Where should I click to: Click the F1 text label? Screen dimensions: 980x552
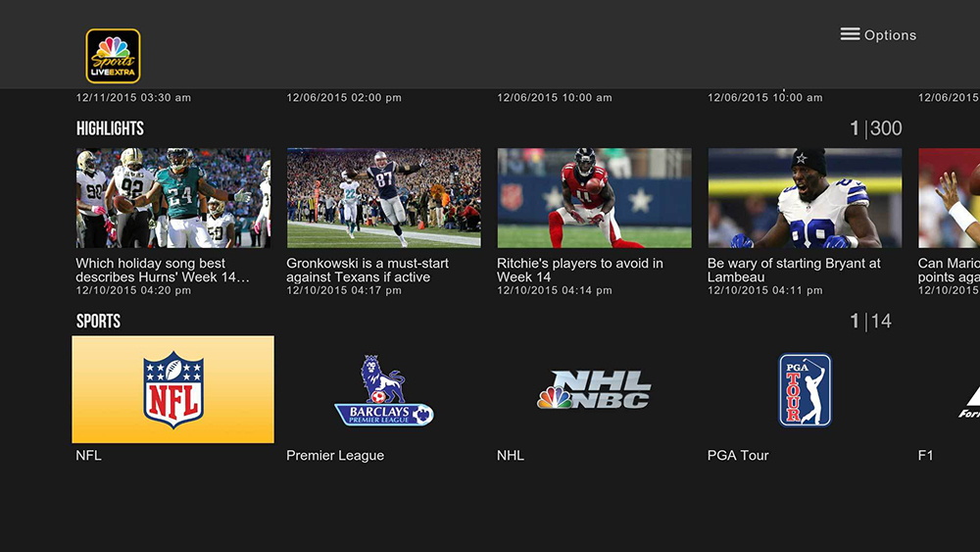click(926, 455)
